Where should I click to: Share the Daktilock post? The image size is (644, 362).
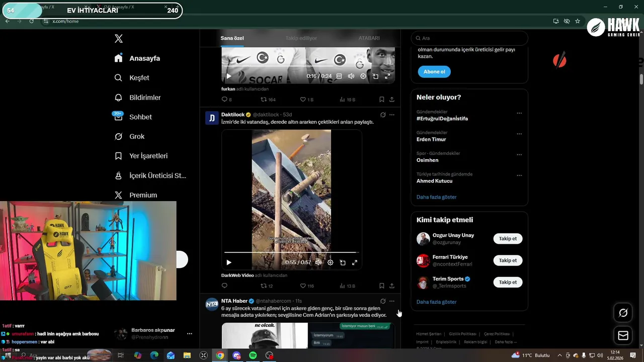point(392,286)
